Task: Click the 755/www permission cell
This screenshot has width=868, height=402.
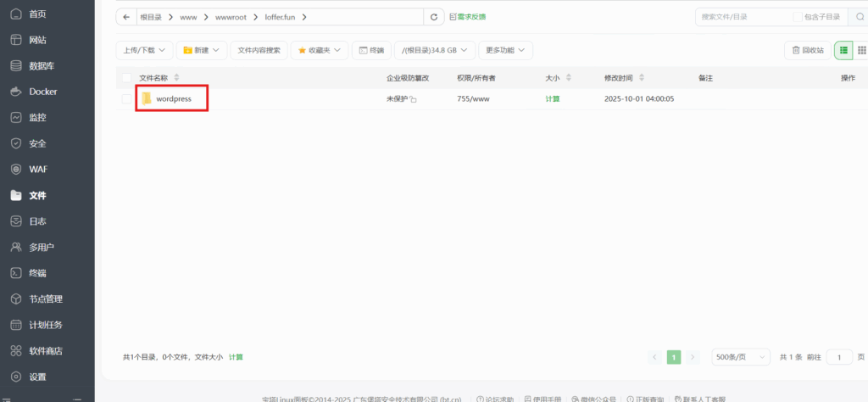Action: pyautogui.click(x=473, y=99)
